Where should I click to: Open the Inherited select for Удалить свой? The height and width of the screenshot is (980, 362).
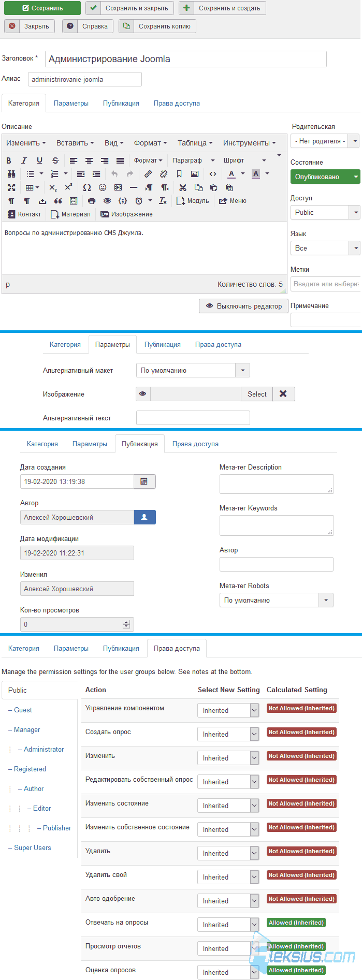point(228,877)
